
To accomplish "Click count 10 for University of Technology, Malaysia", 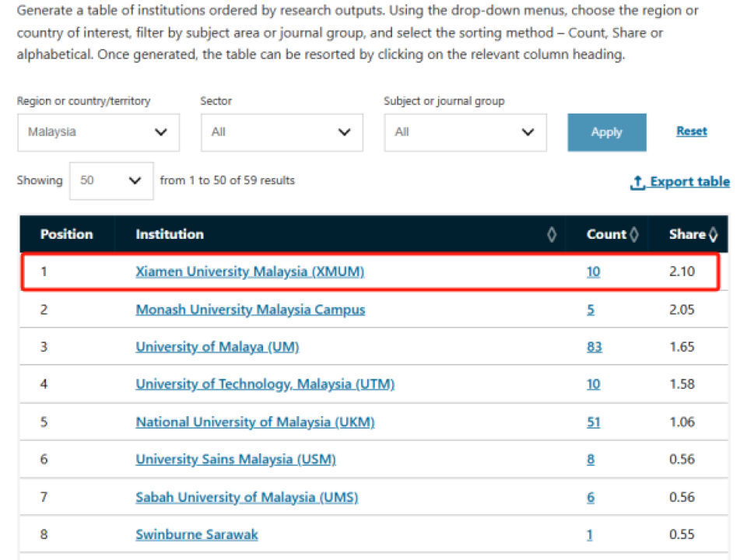I will click(x=593, y=383).
